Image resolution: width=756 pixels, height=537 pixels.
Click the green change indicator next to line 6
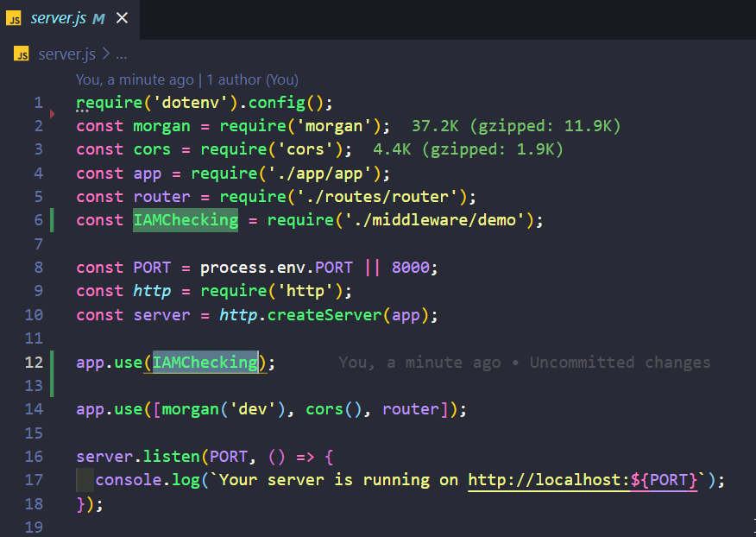[x=52, y=220]
